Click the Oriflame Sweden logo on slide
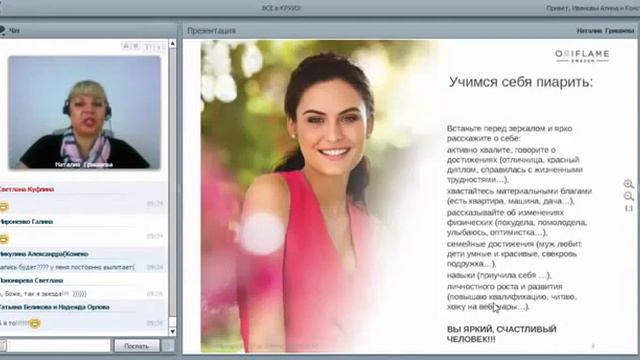Screen dimensions: 640x360 [582, 56]
